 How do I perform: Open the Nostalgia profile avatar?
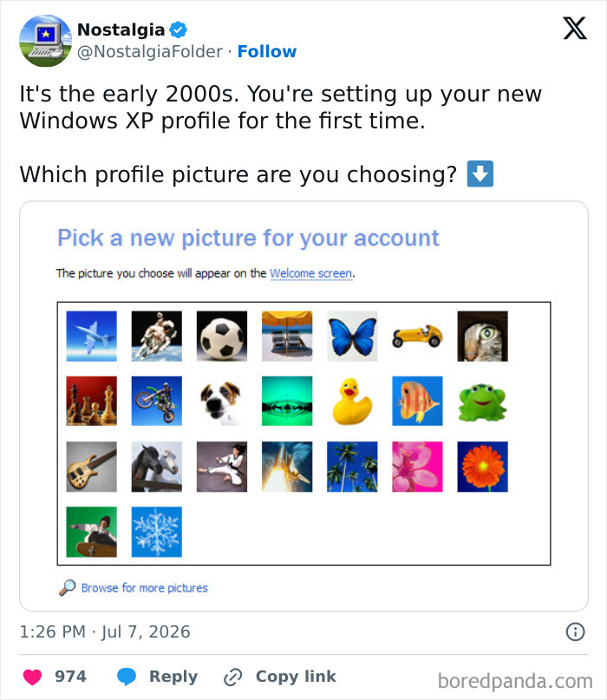point(45,41)
